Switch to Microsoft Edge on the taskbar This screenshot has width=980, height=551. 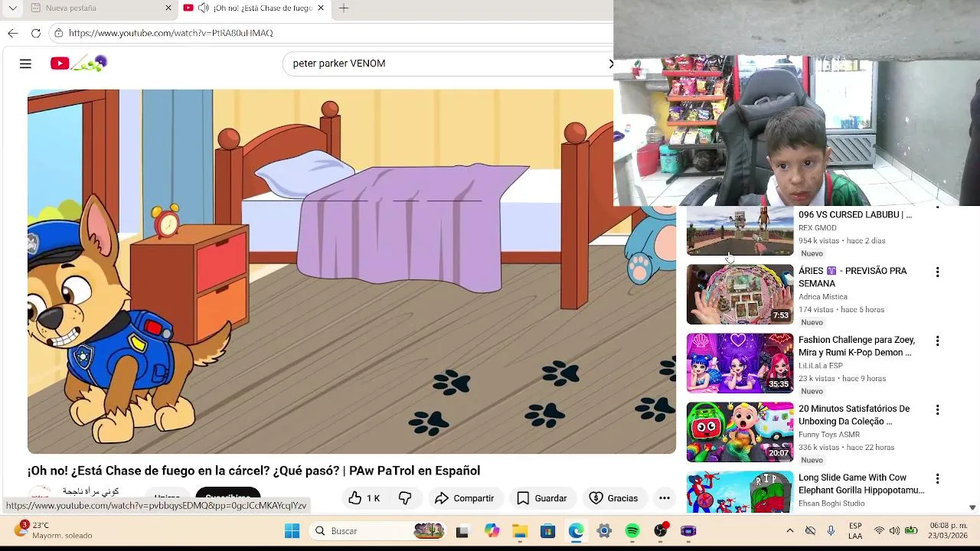click(x=576, y=531)
